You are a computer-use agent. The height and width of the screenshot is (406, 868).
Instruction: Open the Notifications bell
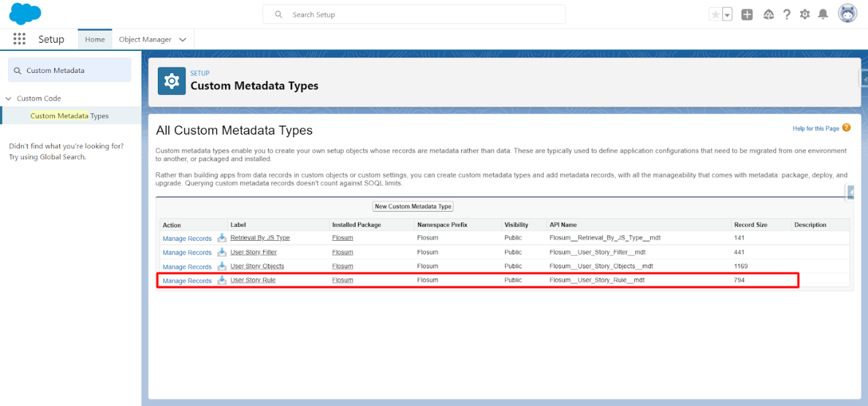(823, 14)
